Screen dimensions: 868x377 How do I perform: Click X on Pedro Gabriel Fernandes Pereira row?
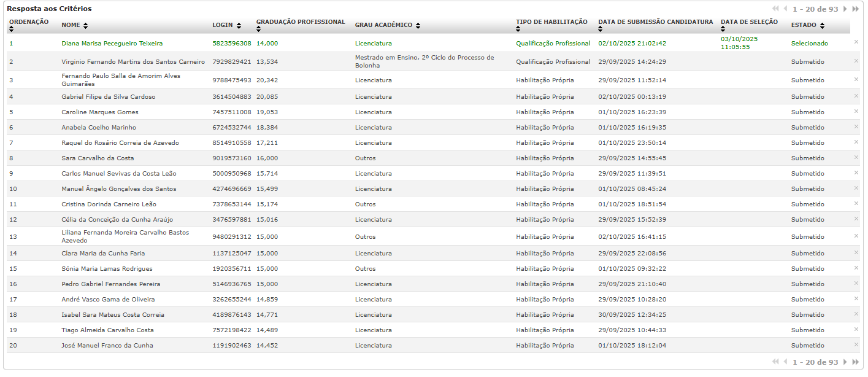pyautogui.click(x=856, y=283)
